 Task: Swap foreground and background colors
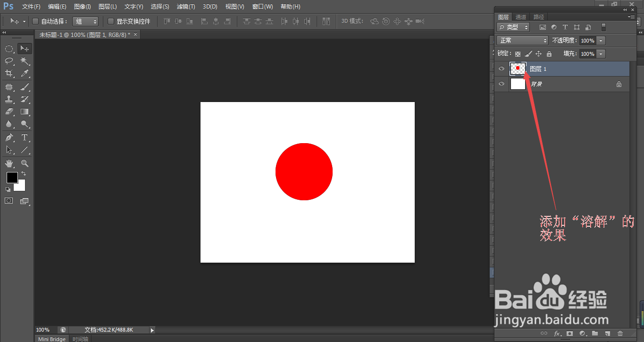(x=24, y=174)
